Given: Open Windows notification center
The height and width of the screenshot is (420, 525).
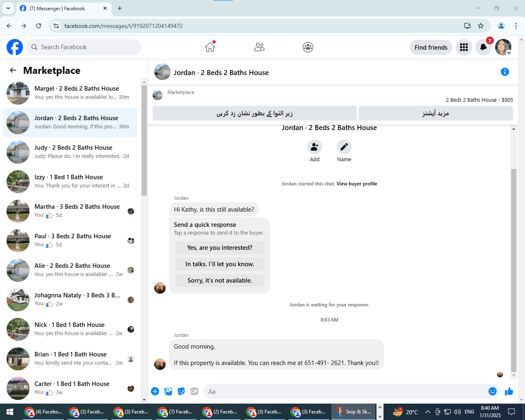Looking at the screenshot, I should tap(511, 412).
